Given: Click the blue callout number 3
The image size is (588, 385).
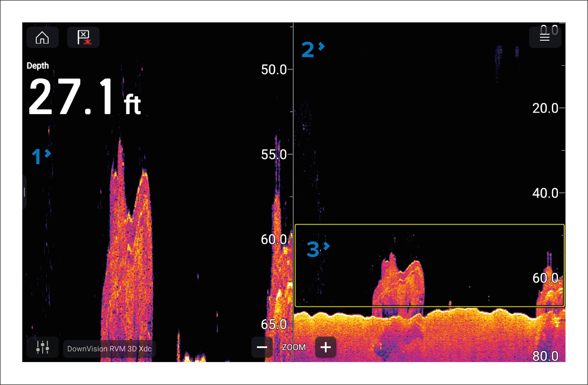Looking at the screenshot, I should click(313, 249).
